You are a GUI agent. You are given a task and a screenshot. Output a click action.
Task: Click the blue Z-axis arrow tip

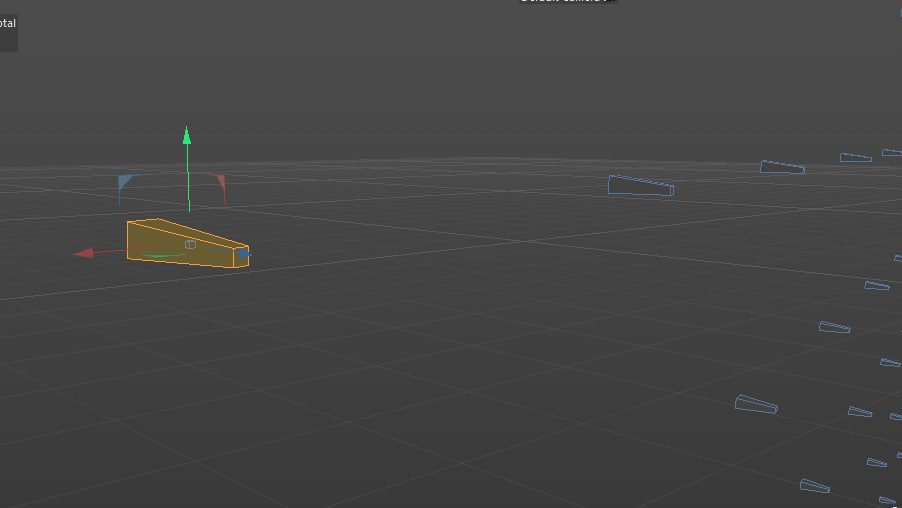tap(244, 254)
